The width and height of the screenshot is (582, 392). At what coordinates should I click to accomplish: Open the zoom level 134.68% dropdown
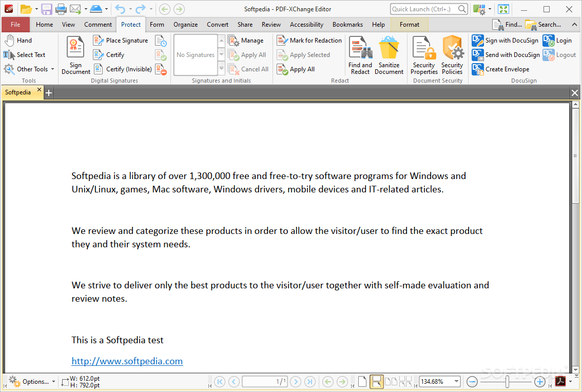click(456, 382)
